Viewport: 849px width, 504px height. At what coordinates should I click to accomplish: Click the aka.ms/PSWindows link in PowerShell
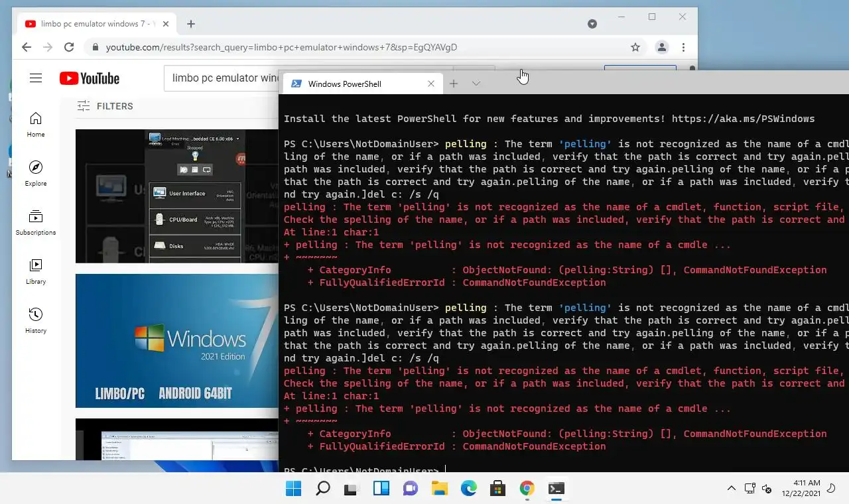743,119
